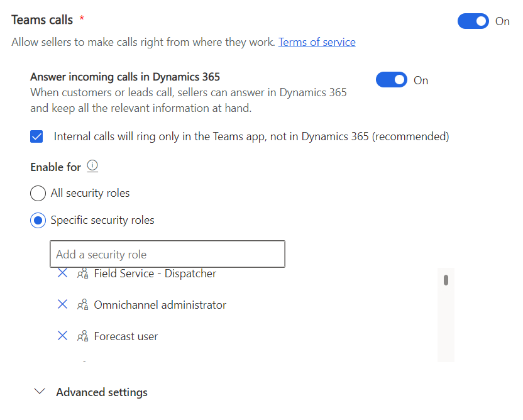Disable Answer incoming calls in Dynamics 365

tap(392, 80)
